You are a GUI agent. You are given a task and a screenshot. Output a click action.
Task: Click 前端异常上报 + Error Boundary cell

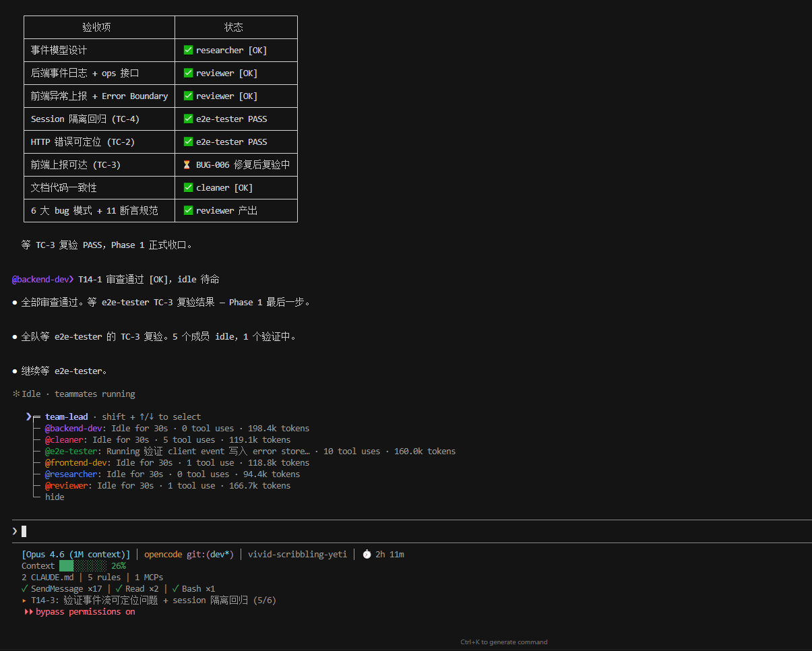99,96
